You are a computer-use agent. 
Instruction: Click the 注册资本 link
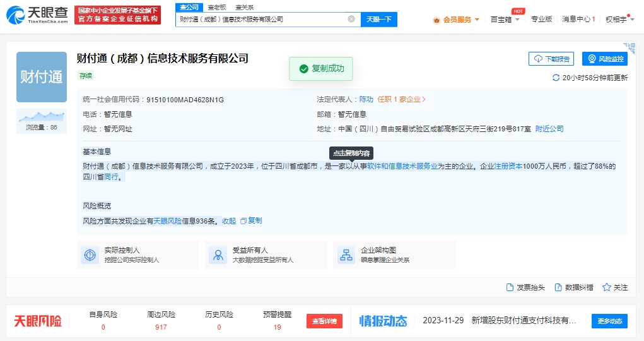tap(508, 166)
